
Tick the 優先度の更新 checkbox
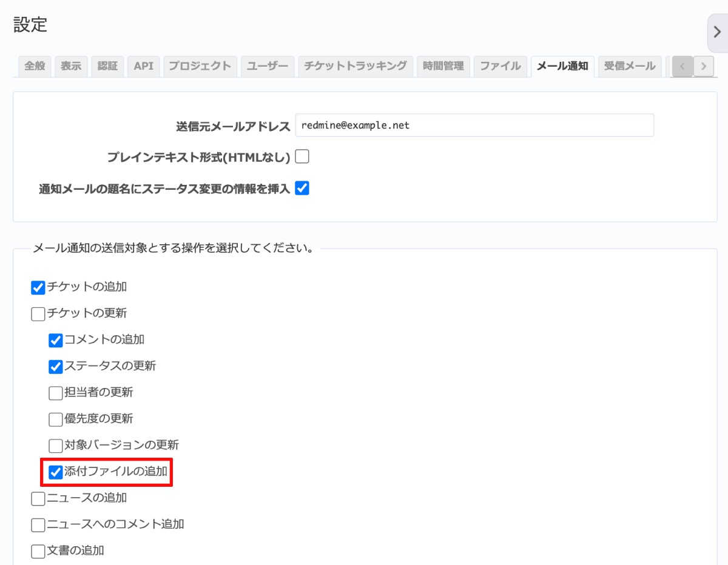pos(56,419)
